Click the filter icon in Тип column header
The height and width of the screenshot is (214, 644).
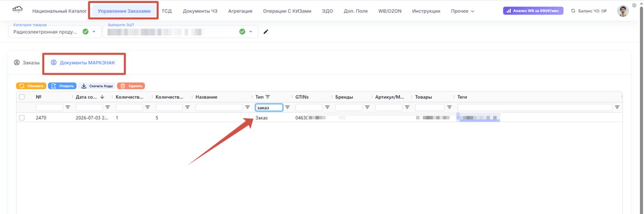[268, 97]
